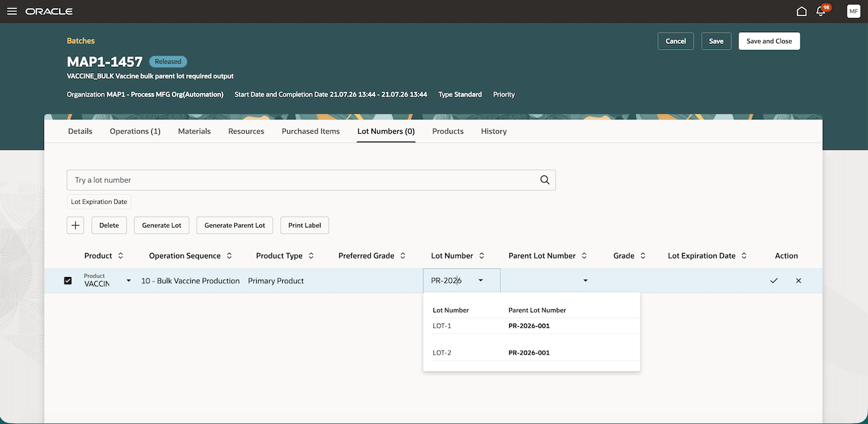Open the Resources tab
Viewport: 868px width, 424px height.
pyautogui.click(x=246, y=131)
